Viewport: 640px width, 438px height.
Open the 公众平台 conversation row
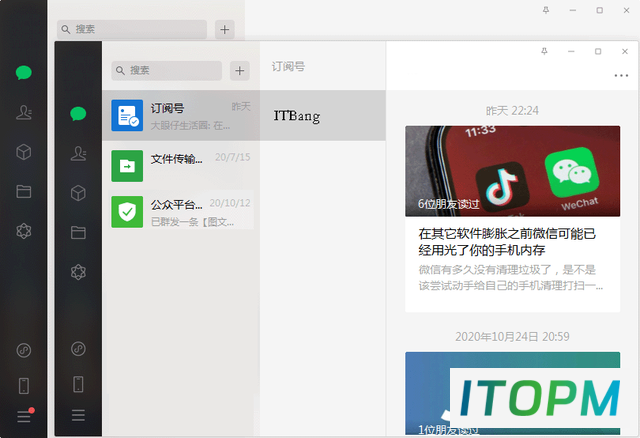pyautogui.click(x=181, y=212)
